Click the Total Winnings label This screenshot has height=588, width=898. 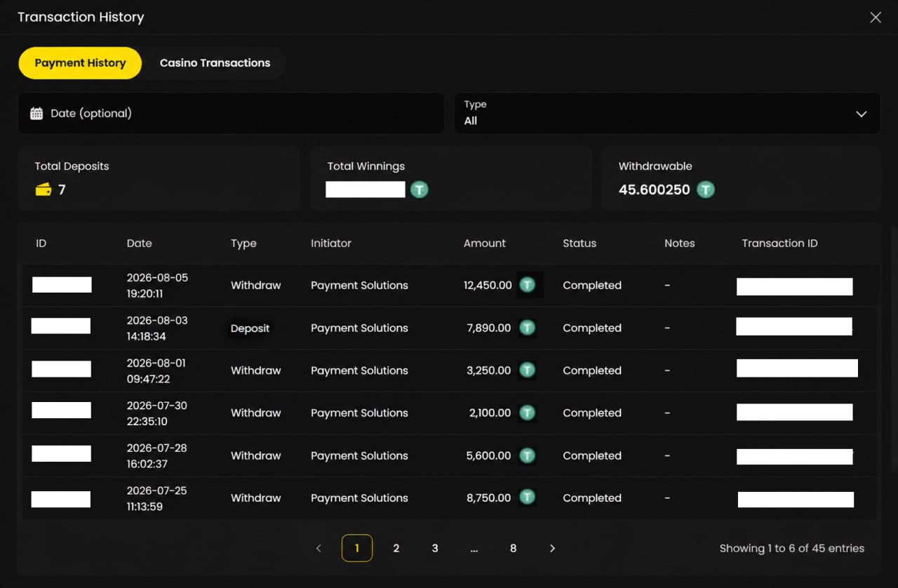[x=366, y=166]
